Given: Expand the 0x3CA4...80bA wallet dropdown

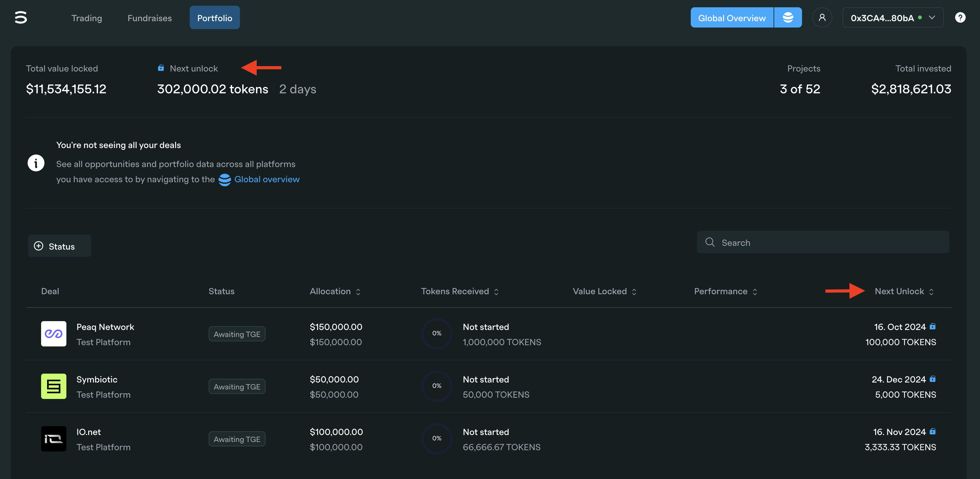Looking at the screenshot, I should (932, 17).
